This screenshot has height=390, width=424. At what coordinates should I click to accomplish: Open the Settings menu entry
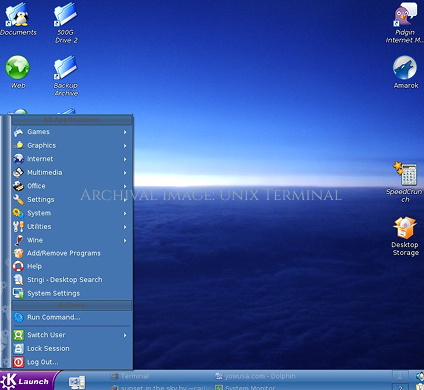(72, 199)
